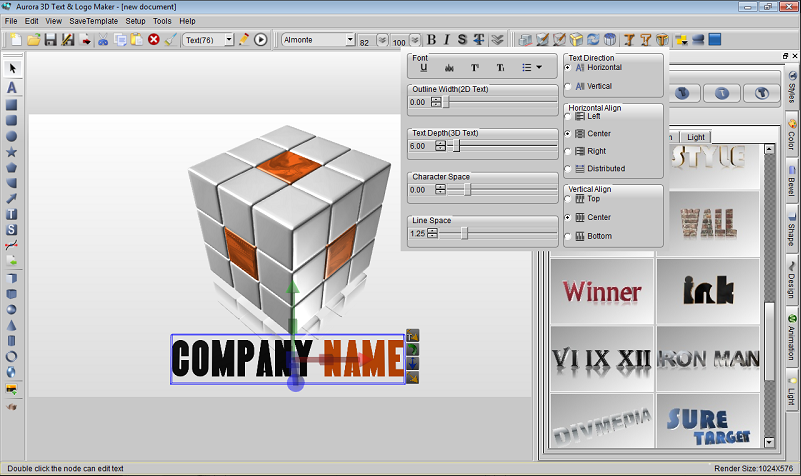This screenshot has width=801, height=476.
Task: Open the SaveTemplate menu
Action: coord(93,21)
